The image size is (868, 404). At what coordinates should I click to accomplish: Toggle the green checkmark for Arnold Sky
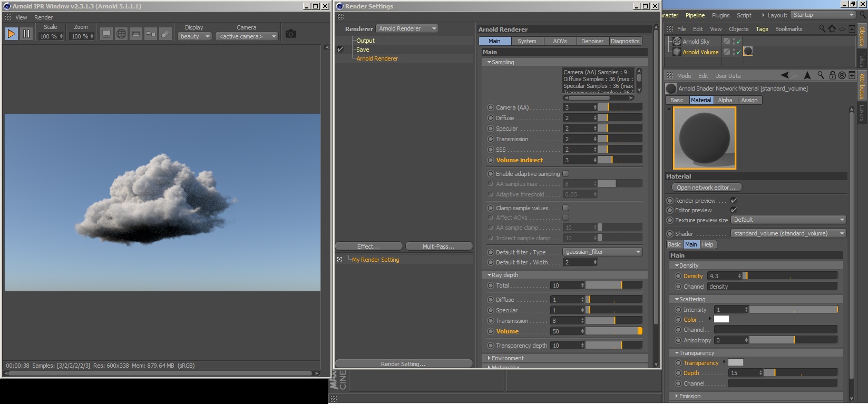[738, 42]
